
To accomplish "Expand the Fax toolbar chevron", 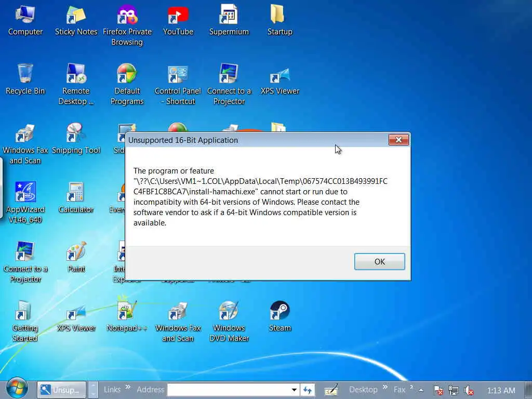I will click(411, 387).
